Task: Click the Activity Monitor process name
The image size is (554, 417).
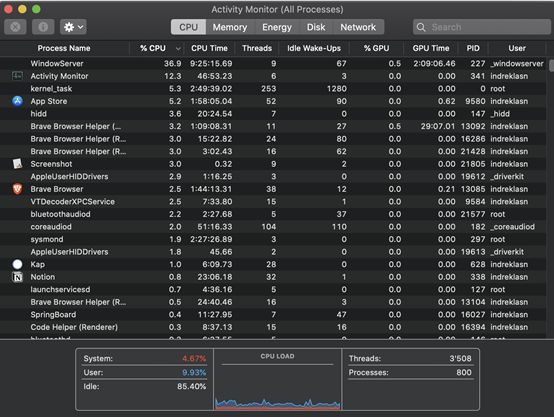Action: (x=59, y=76)
